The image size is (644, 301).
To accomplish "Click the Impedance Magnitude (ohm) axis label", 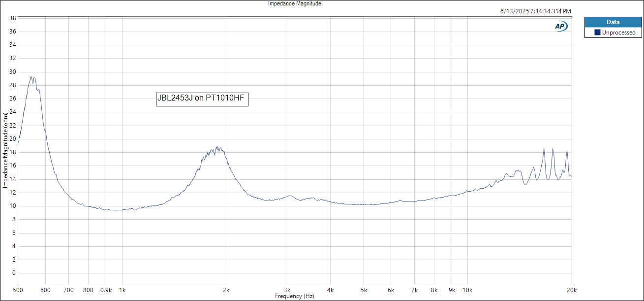I will (5, 149).
